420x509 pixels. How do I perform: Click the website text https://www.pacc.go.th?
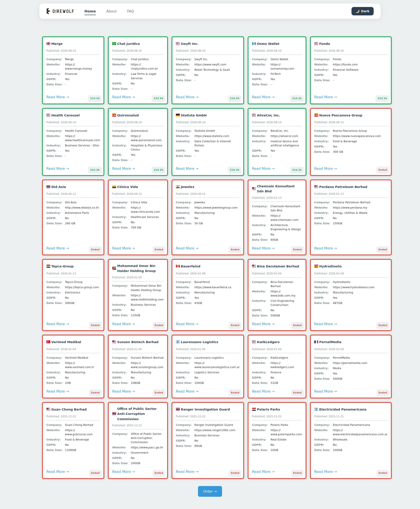147,448
